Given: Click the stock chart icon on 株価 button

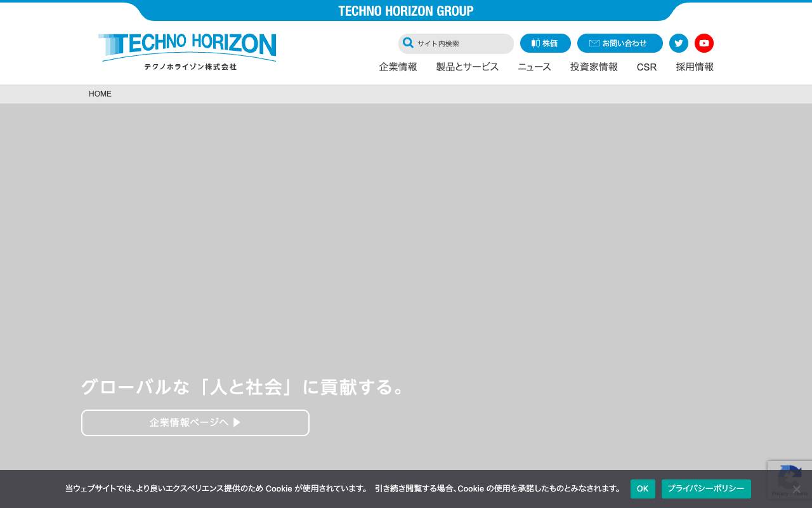Looking at the screenshot, I should coord(535,43).
